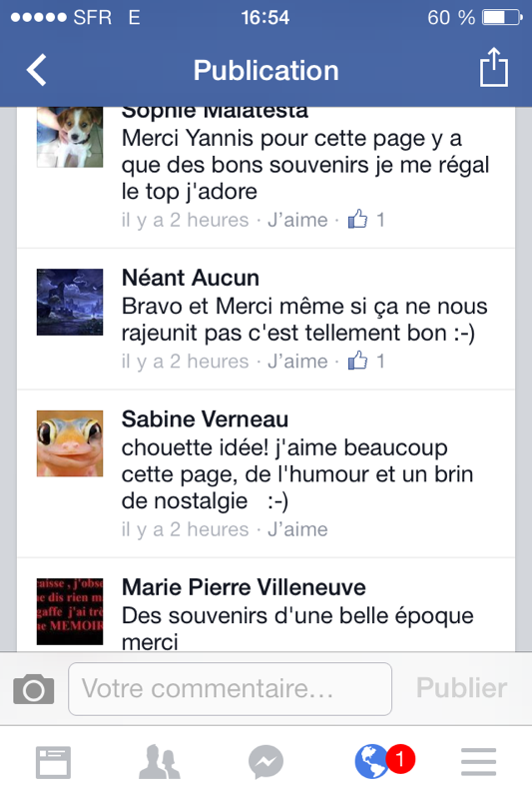The image size is (532, 799).
Task: Like Sabine Verneau's comment via J'aime
Action: [x=297, y=529]
